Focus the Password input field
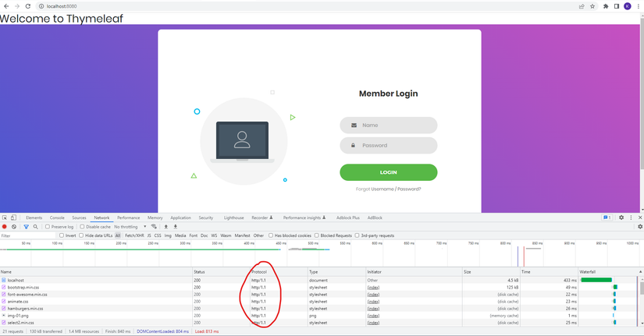Viewport: 644px width, 336px height. [389, 145]
